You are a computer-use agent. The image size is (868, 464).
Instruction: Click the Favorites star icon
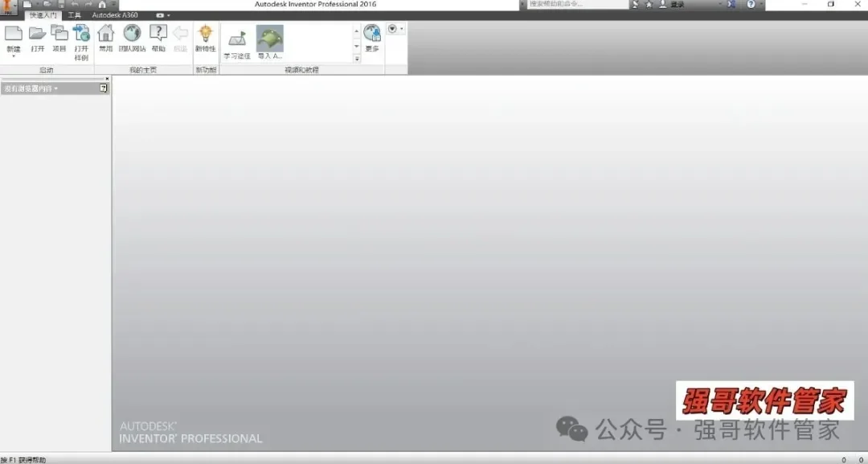tap(649, 5)
